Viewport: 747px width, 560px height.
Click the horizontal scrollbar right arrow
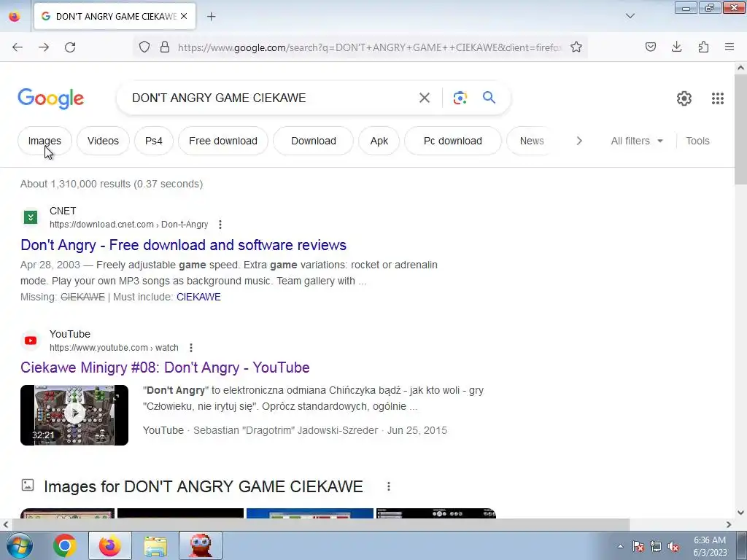point(729,525)
